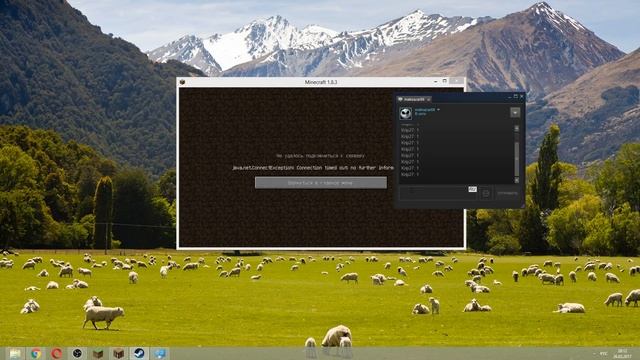Click the chat window scrollbar track
The width and height of the screenshot is (640, 360).
[517, 154]
